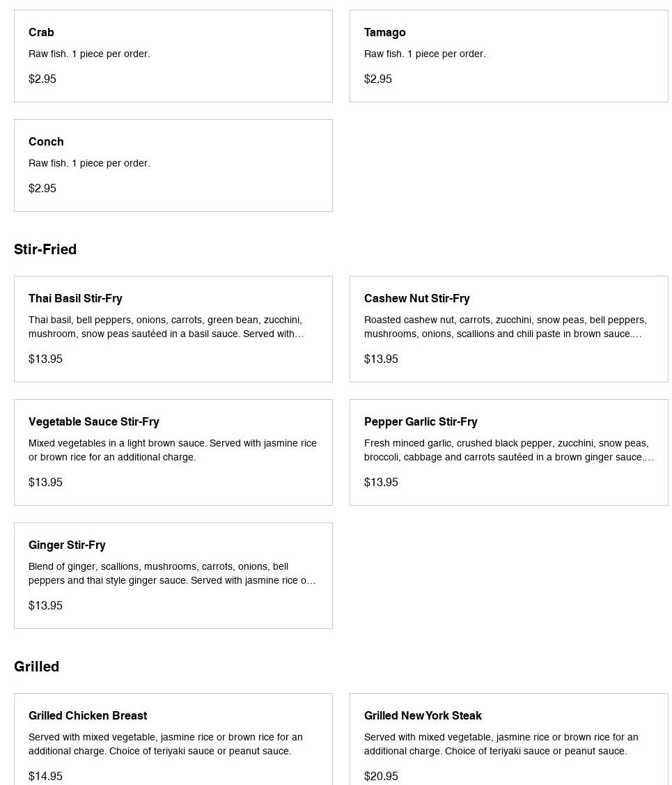Open Thai Basil Stir-Fry item title
672x785 pixels.
(75, 299)
